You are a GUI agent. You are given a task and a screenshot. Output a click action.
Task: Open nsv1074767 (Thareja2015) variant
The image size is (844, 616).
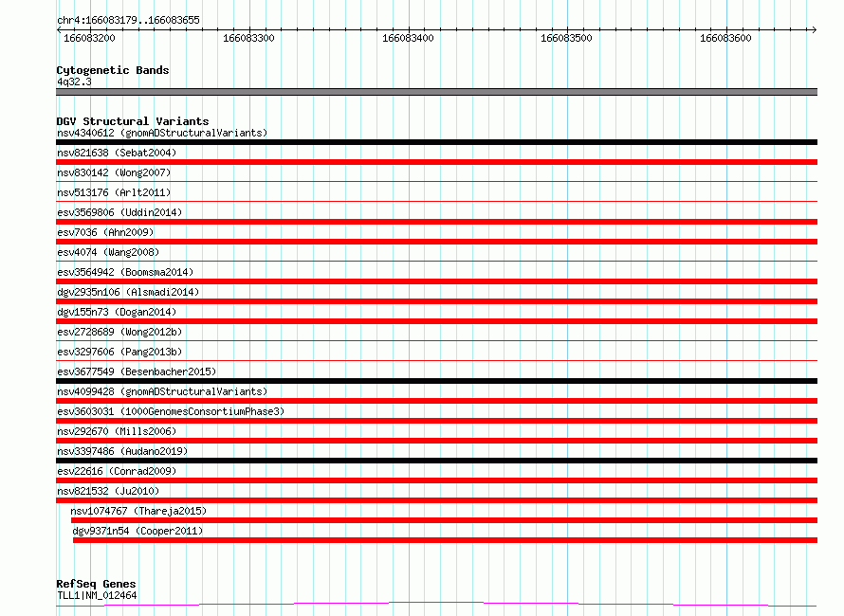138,511
